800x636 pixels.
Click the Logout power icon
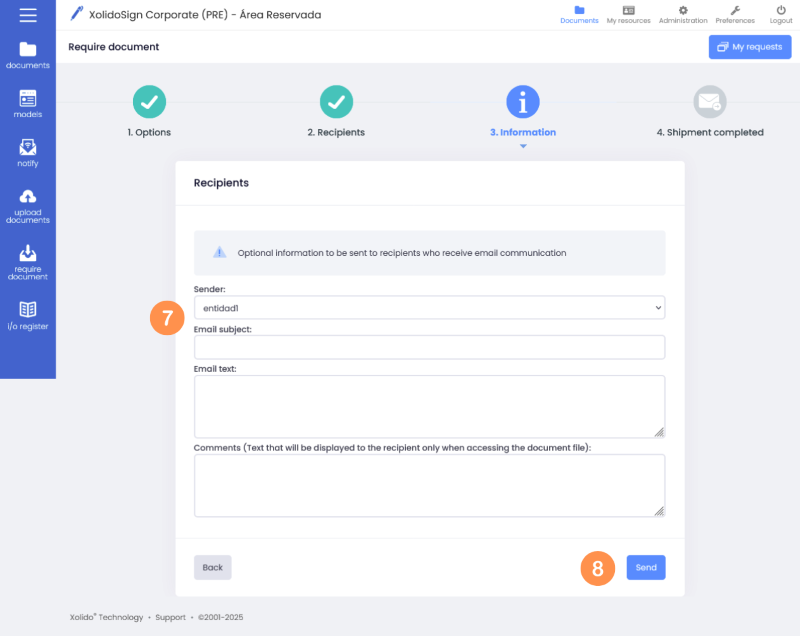point(781,10)
